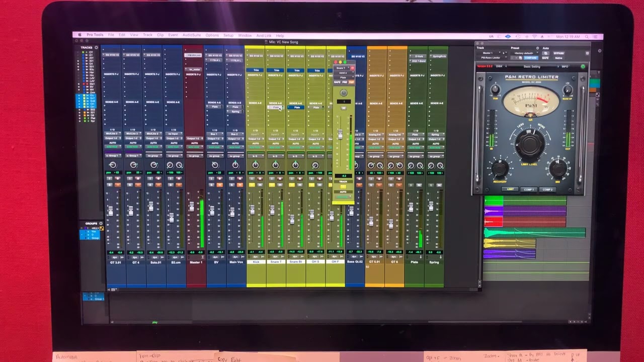Mute the Plate aux track
Image resolution: width=644 pixels, height=362 pixels.
(x=419, y=185)
